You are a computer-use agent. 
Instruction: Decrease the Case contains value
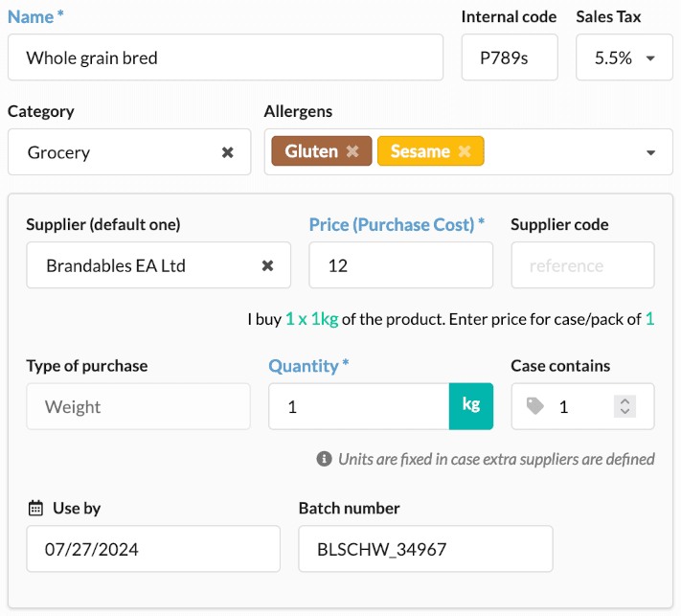point(625,411)
